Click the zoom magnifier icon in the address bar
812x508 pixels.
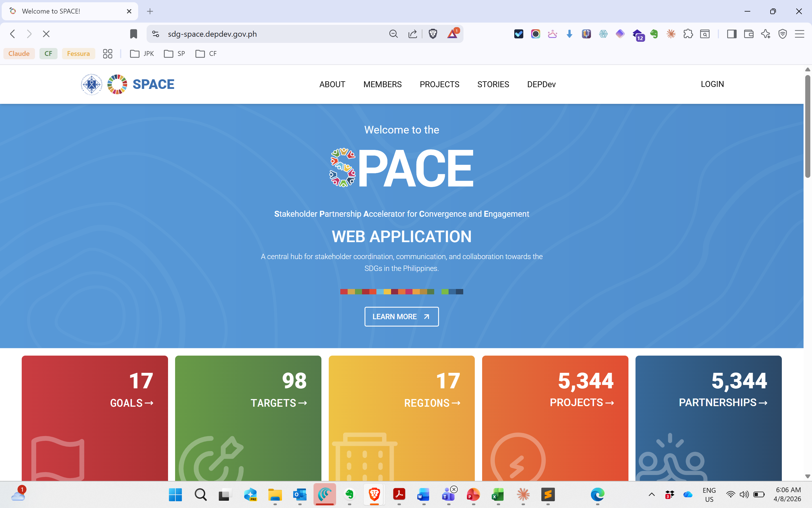pyautogui.click(x=393, y=34)
